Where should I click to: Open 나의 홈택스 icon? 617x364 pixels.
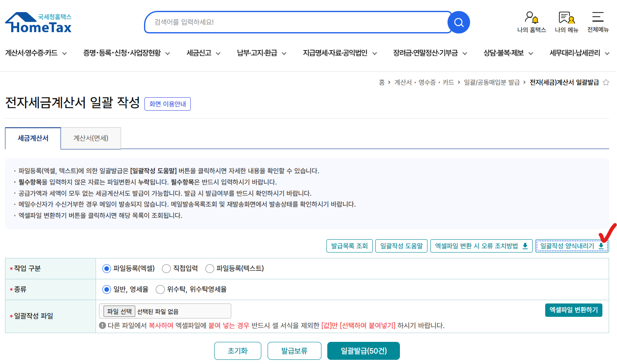click(531, 22)
